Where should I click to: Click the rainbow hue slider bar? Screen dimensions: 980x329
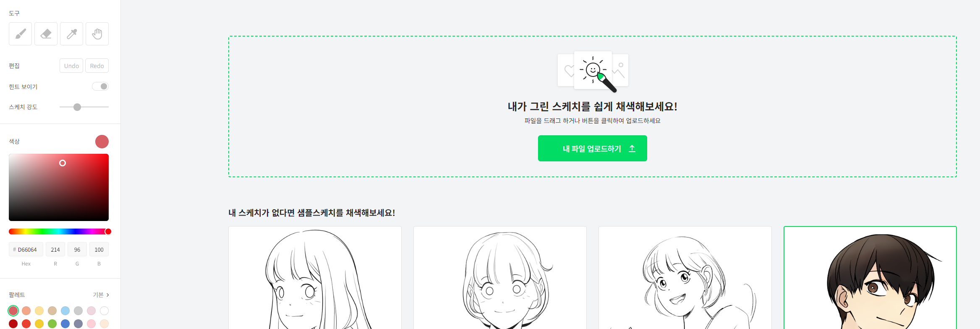point(59,232)
